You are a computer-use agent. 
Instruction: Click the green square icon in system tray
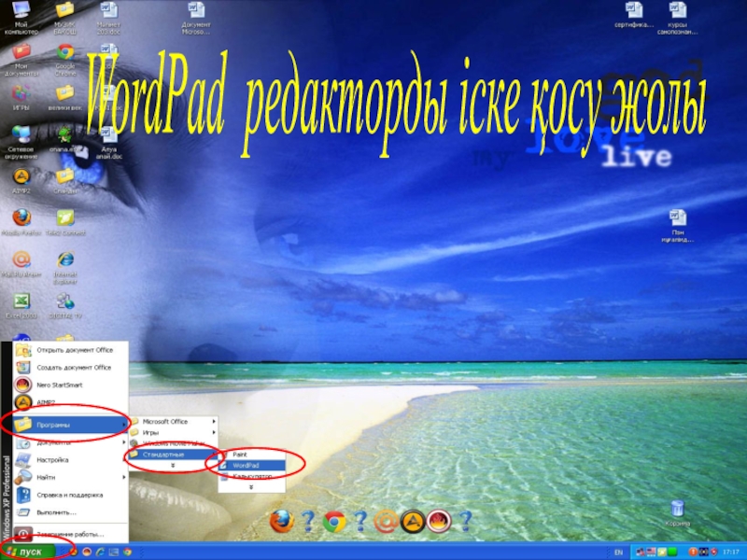click(672, 552)
